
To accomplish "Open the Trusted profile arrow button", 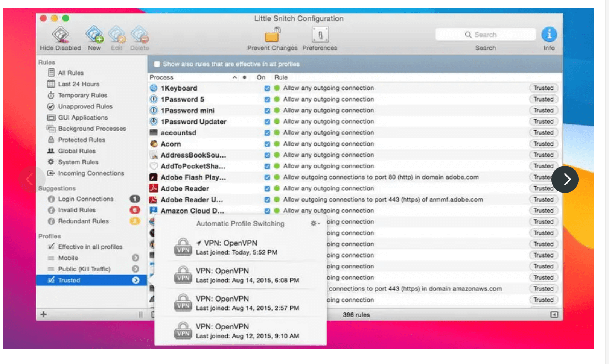I will click(x=136, y=280).
